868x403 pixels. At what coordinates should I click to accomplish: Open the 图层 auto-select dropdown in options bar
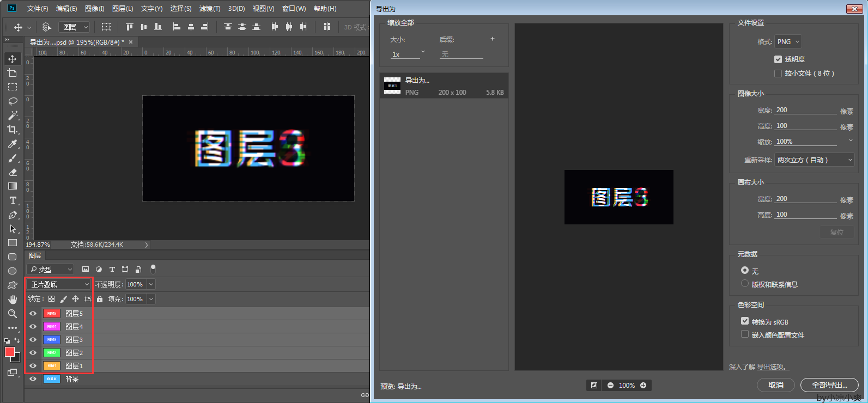pyautogui.click(x=75, y=27)
